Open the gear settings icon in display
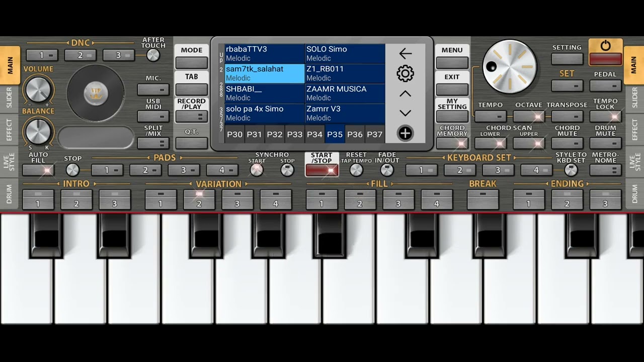Screen dimensions: 644x362 (x=405, y=73)
